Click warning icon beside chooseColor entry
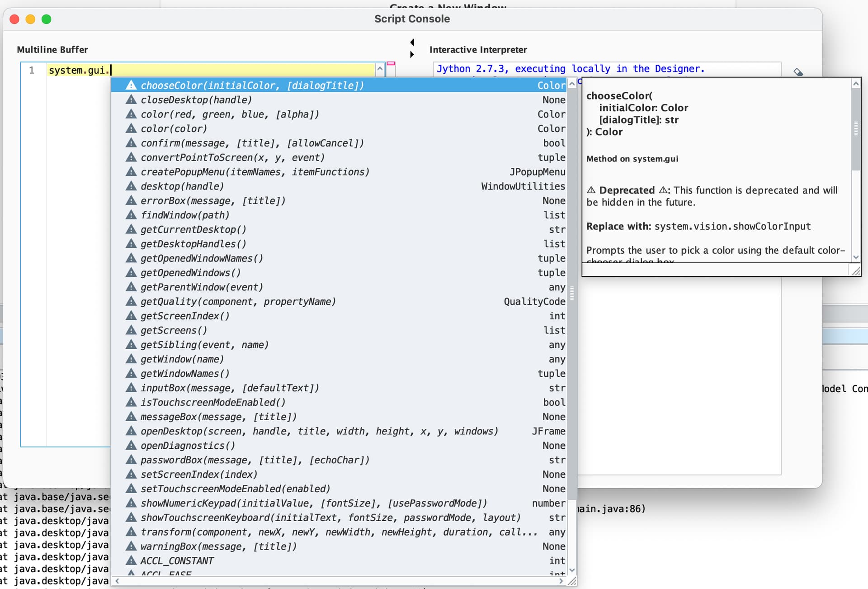The image size is (868, 589). (x=131, y=85)
